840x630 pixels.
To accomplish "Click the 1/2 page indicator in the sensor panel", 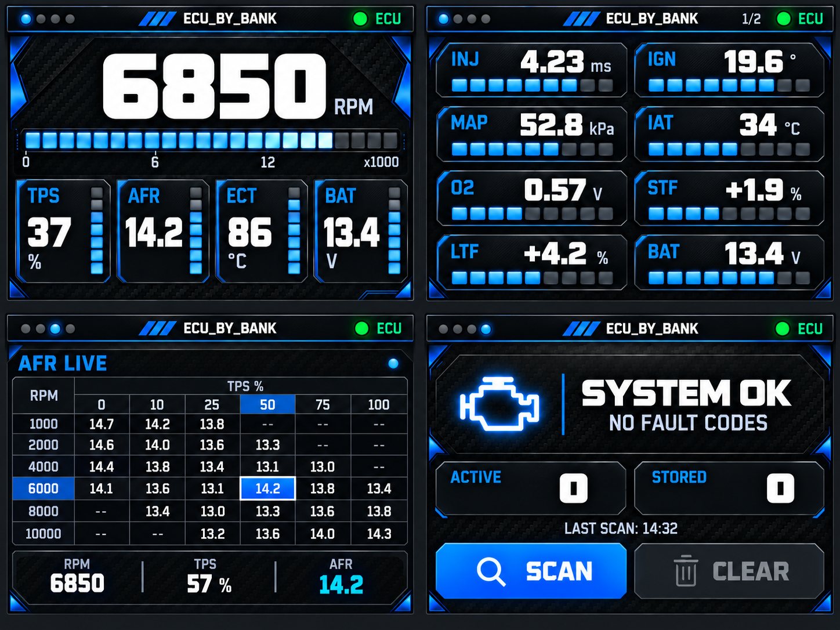I will (x=751, y=19).
